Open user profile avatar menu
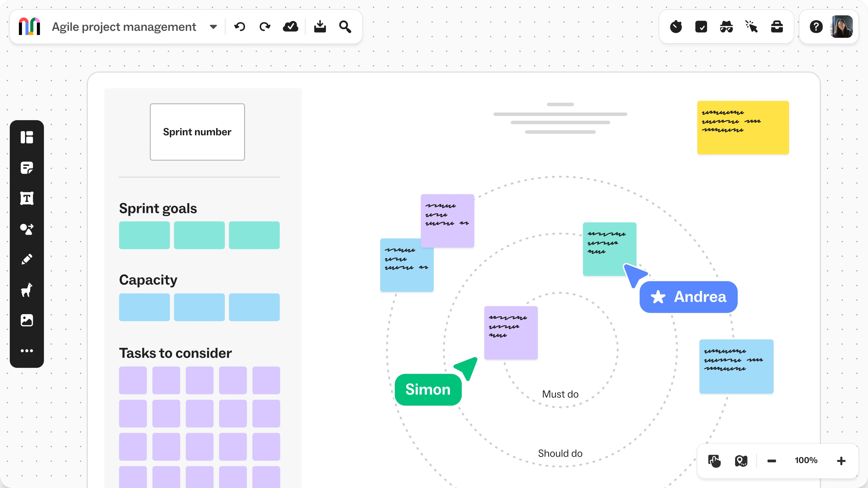 pos(841,27)
